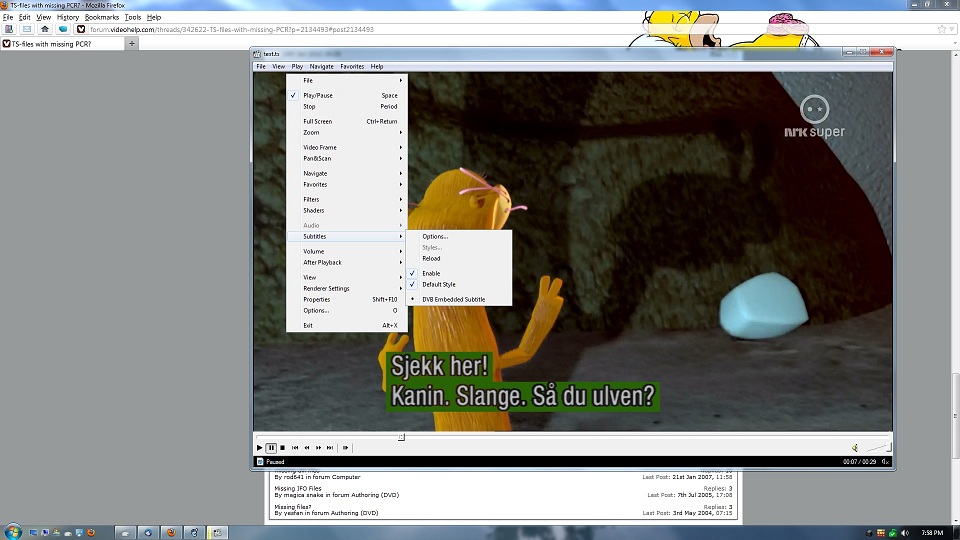Open Firefox Tools menu
The width and height of the screenshot is (960, 540).
[133, 17]
